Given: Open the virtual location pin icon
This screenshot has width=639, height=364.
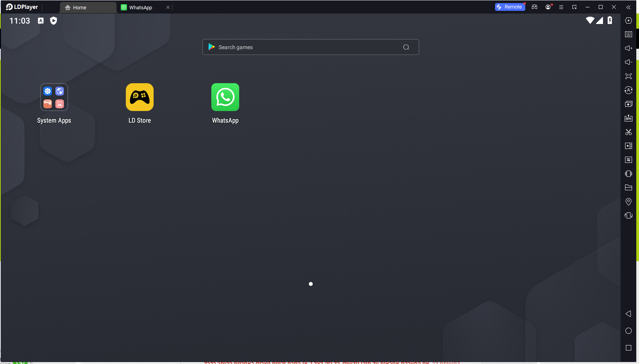Looking at the screenshot, I should 629,202.
